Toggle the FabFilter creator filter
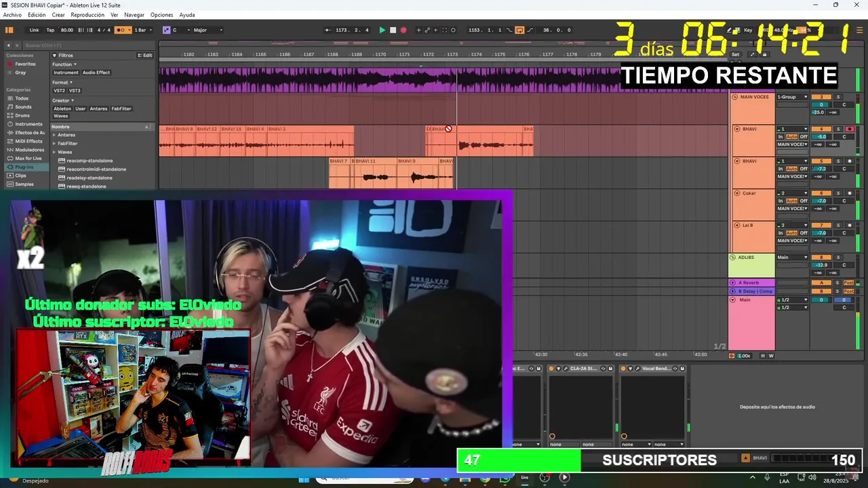Image resolution: width=868 pixels, height=488 pixels. [x=121, y=108]
